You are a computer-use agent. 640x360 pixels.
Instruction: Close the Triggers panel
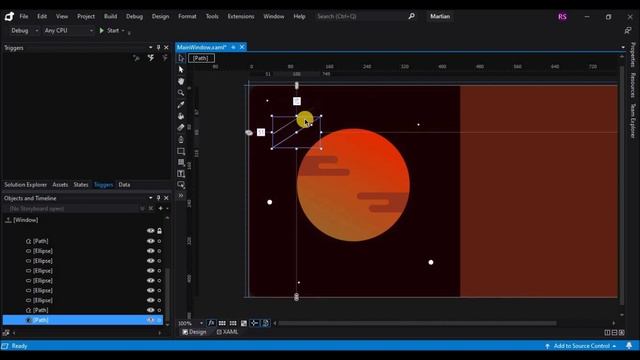(x=166, y=48)
